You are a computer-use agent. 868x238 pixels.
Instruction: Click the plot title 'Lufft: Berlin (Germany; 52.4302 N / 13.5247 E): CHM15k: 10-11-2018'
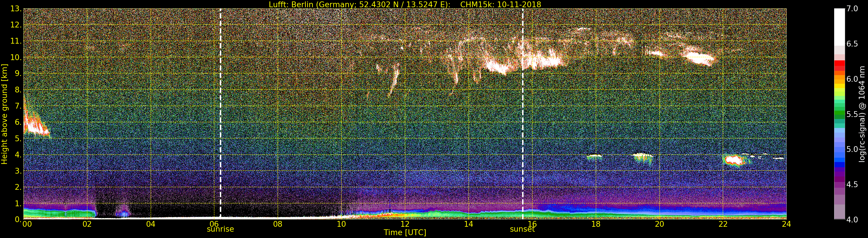click(405, 4)
